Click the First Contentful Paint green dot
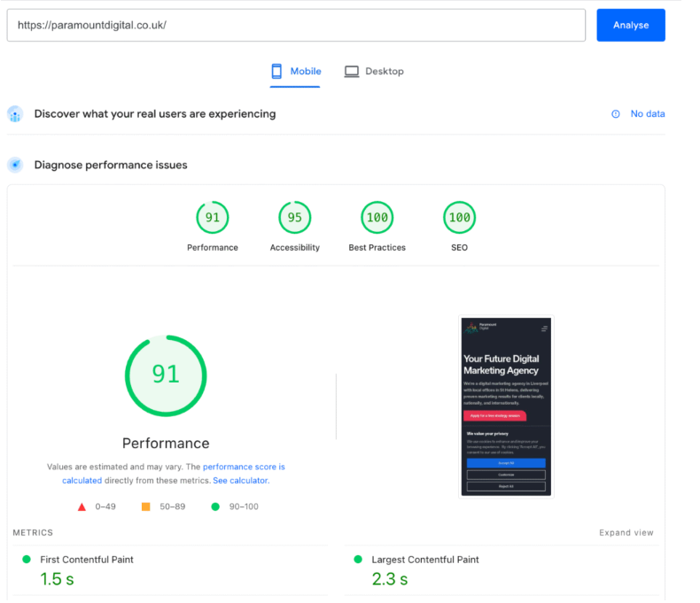Viewport: 700px width, 603px height. click(x=27, y=560)
